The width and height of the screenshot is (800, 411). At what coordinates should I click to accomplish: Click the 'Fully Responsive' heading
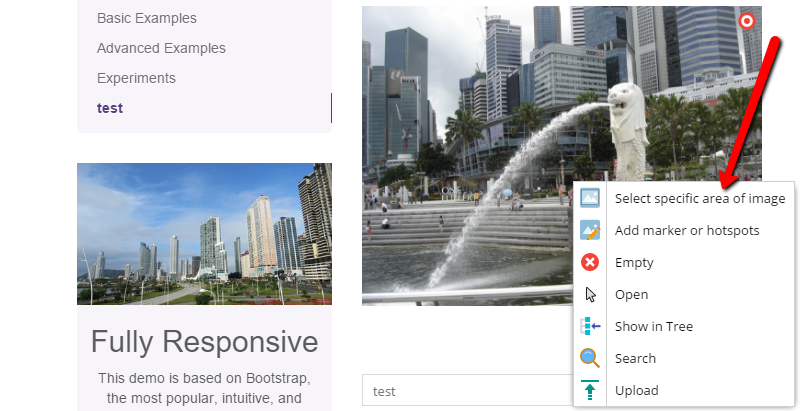pyautogui.click(x=204, y=342)
